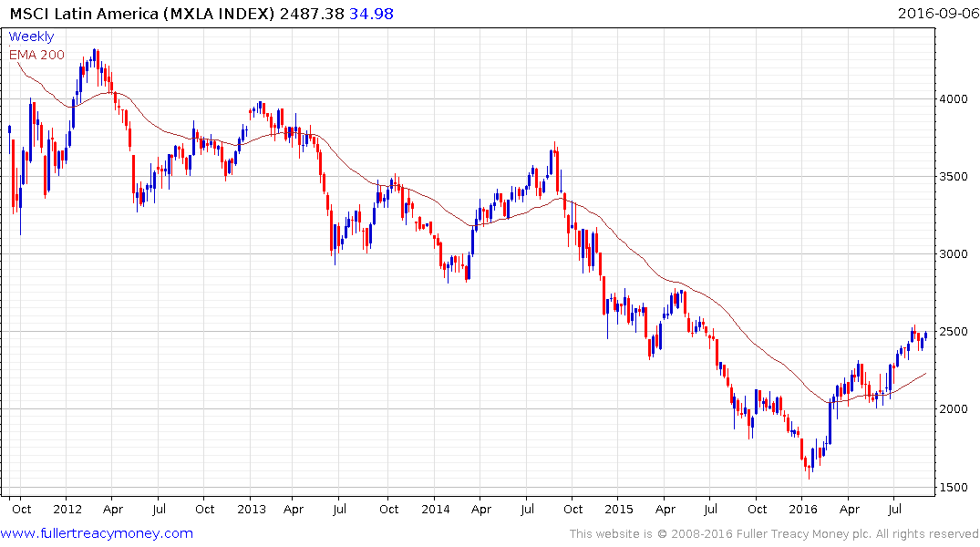Click the 2014 year axis label
980x547 pixels.
(436, 509)
